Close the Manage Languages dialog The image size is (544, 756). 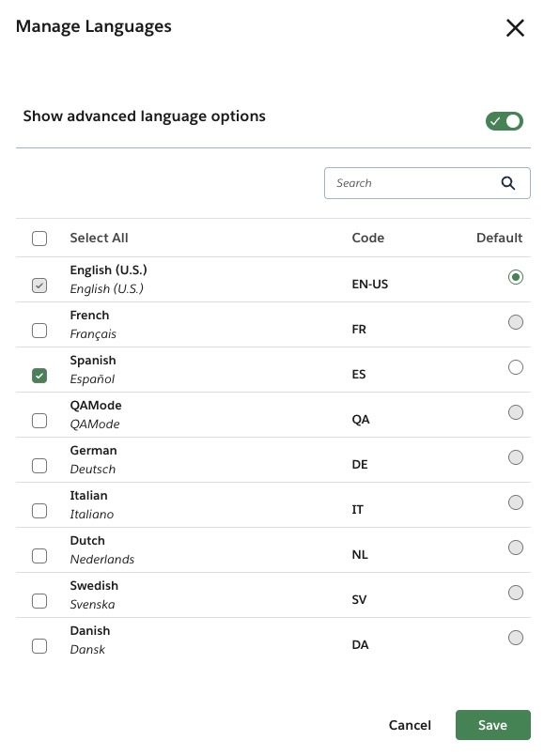pyautogui.click(x=515, y=28)
